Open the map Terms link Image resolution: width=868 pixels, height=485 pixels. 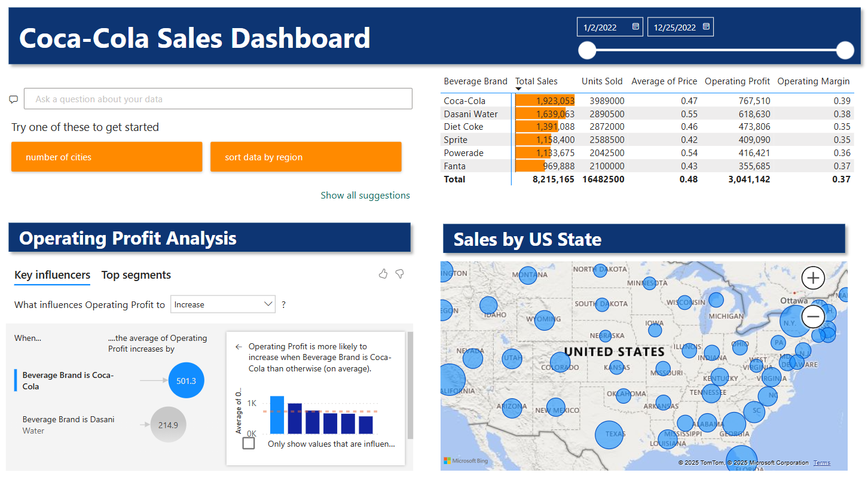[x=822, y=462]
